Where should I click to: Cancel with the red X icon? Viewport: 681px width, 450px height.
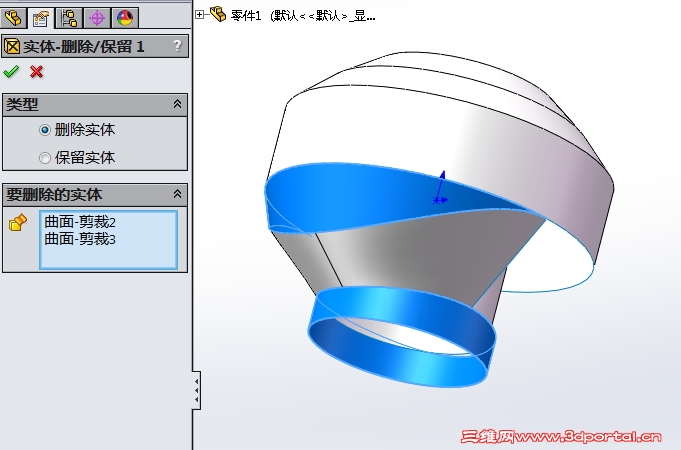[36, 71]
